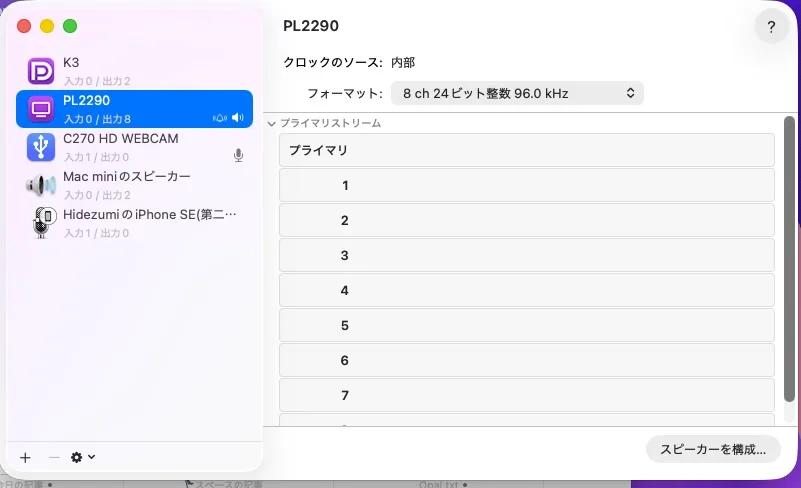
Task: Select channel 3 row
Action: (526, 255)
